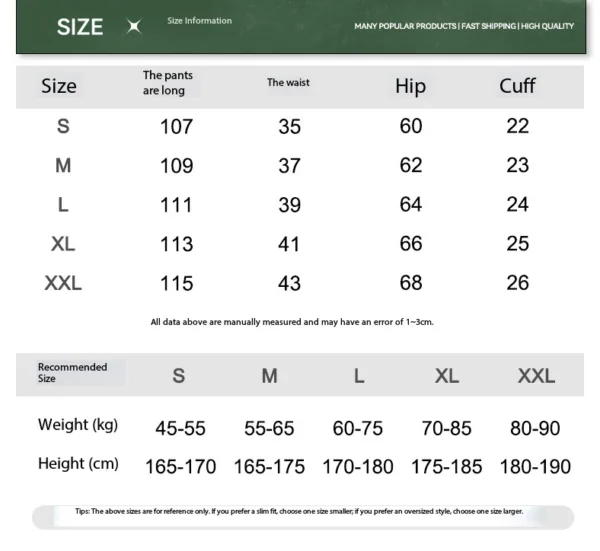Image resolution: width=600 pixels, height=551 pixels.
Task: Click the manual measurement error note
Action: click(x=292, y=322)
